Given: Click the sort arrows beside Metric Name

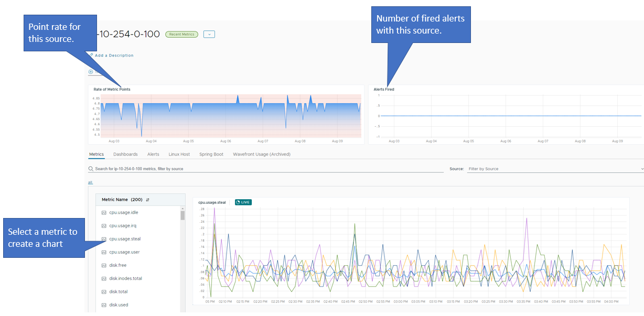Looking at the screenshot, I should pyautogui.click(x=148, y=200).
